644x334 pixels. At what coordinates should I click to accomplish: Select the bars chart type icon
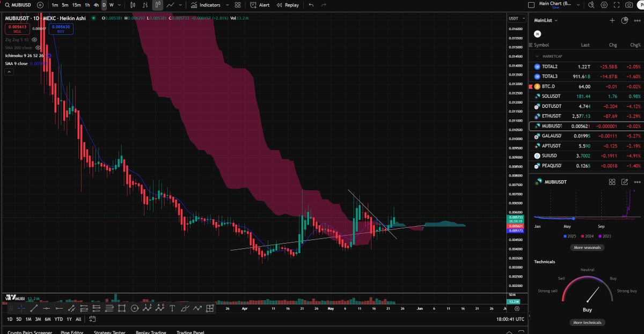144,5
